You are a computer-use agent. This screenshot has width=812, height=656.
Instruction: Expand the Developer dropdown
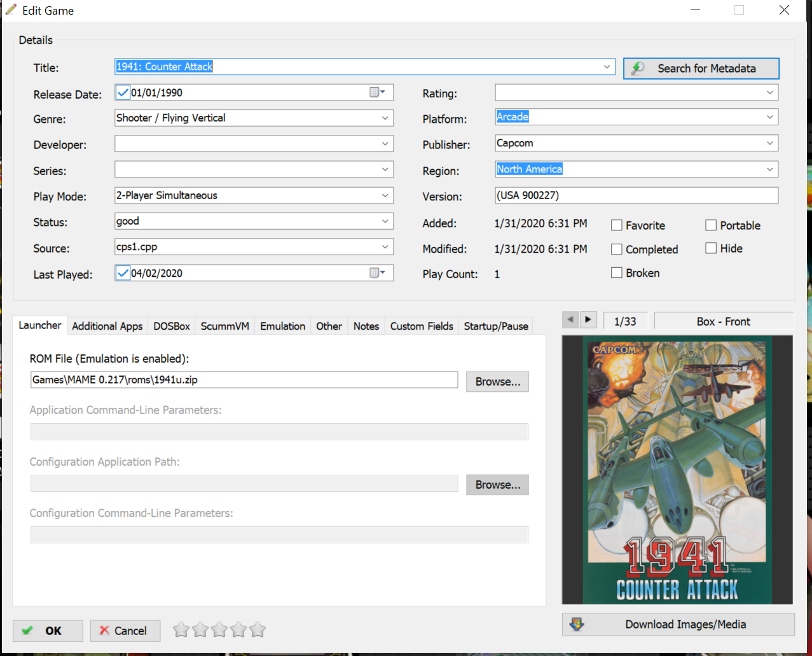(x=385, y=144)
